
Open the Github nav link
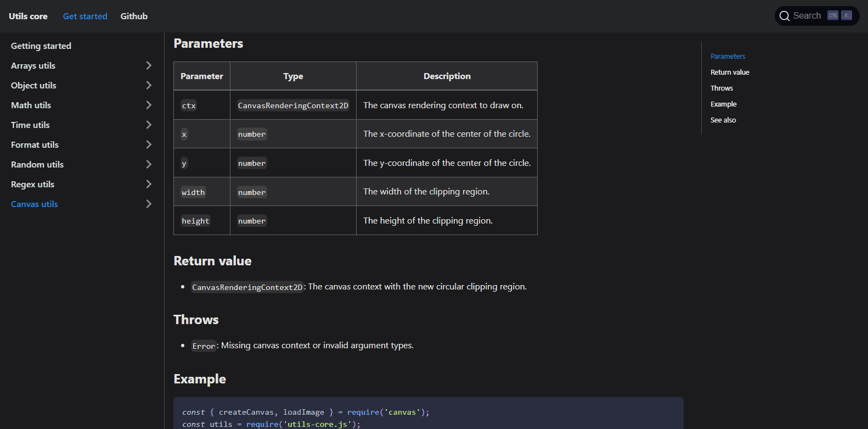point(134,16)
